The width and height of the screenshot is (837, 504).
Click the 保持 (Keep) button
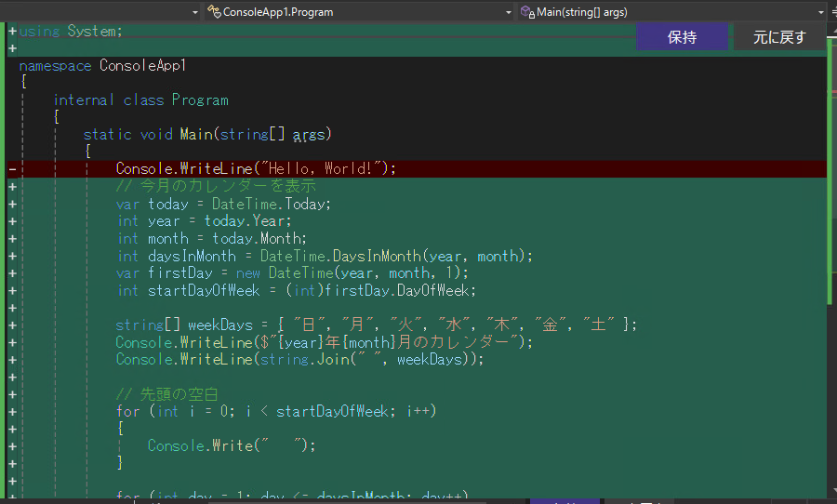pos(682,37)
